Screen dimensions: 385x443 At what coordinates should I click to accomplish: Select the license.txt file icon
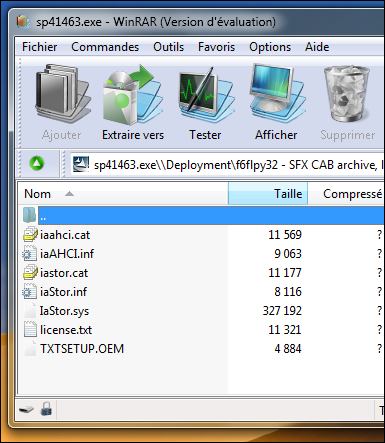(30, 329)
